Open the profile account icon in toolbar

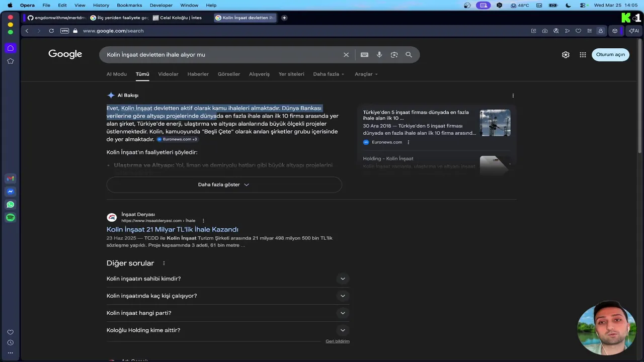pos(600,31)
